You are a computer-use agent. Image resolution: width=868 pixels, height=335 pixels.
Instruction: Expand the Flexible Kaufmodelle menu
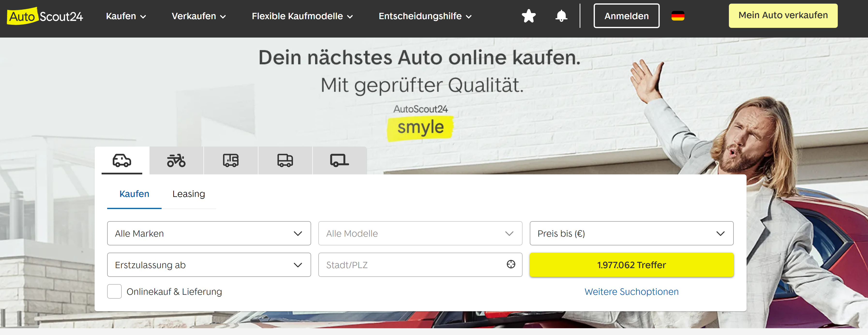click(x=302, y=16)
